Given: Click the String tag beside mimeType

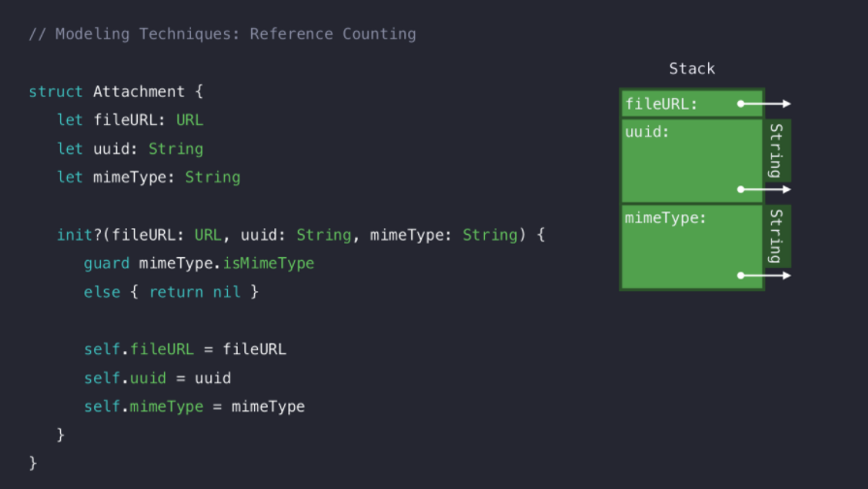Looking at the screenshot, I should tap(777, 237).
